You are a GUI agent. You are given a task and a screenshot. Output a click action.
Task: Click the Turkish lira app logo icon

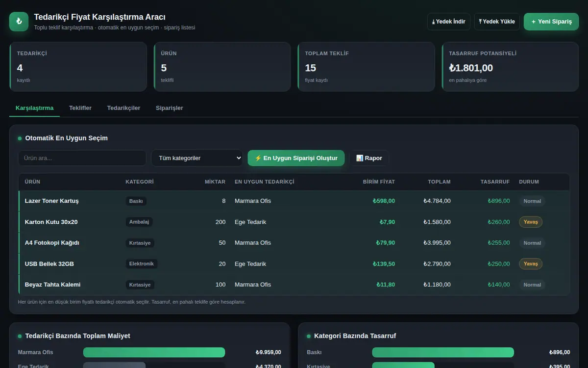coord(19,22)
